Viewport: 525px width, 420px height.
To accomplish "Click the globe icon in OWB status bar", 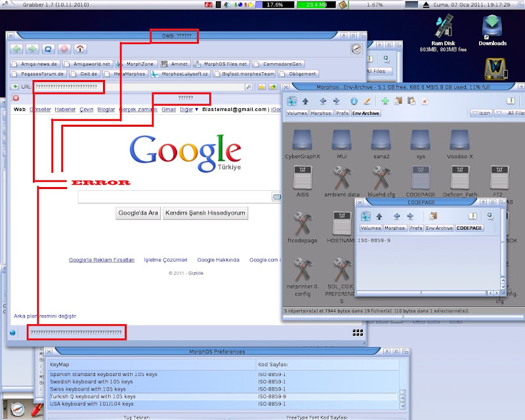I will tap(12, 333).
